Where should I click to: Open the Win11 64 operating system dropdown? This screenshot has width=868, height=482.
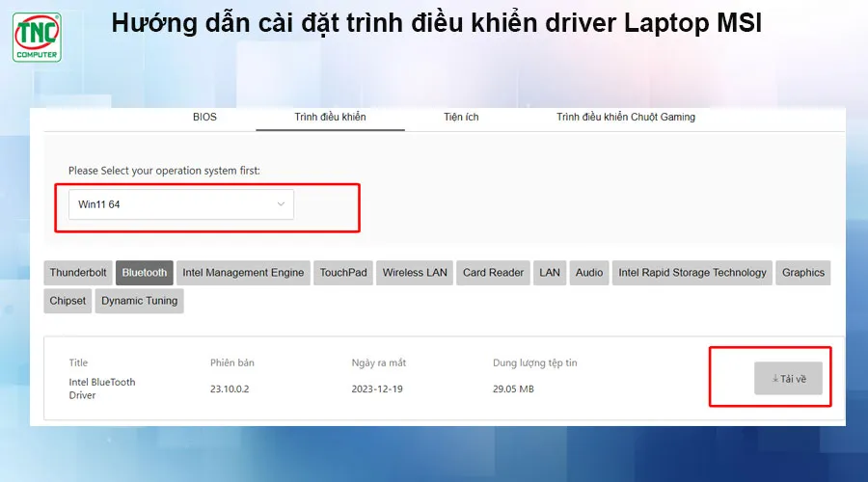pos(181,204)
